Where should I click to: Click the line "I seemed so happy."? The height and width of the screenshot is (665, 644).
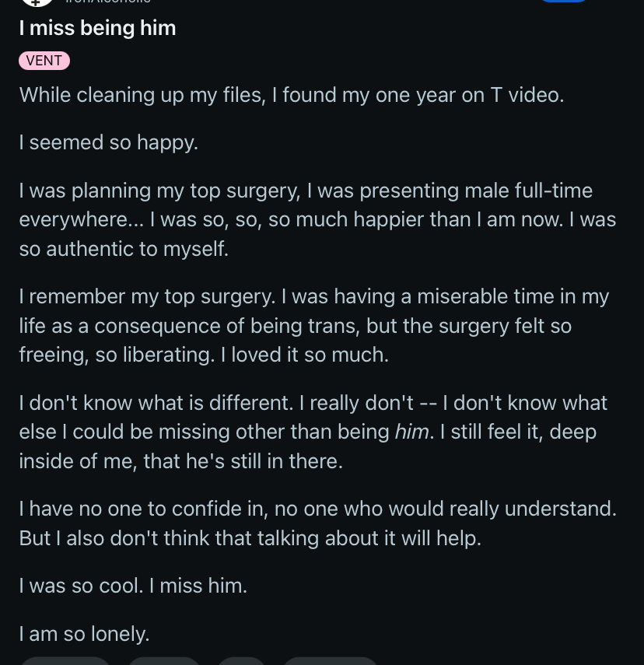coord(108,142)
